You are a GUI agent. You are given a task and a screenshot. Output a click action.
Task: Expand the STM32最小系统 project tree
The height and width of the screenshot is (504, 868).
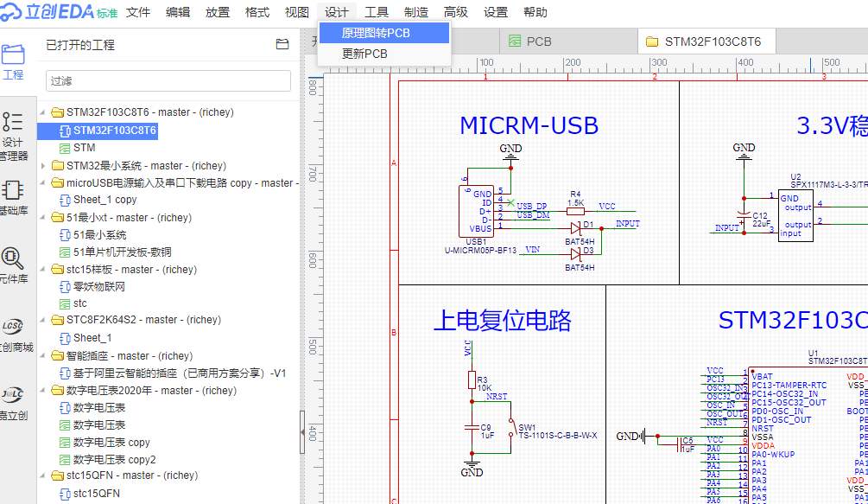[43, 166]
